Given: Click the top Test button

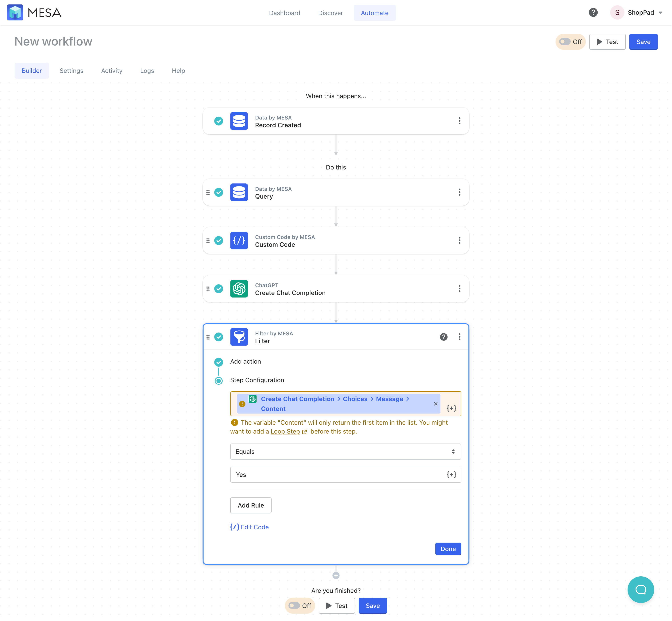Looking at the screenshot, I should point(607,42).
